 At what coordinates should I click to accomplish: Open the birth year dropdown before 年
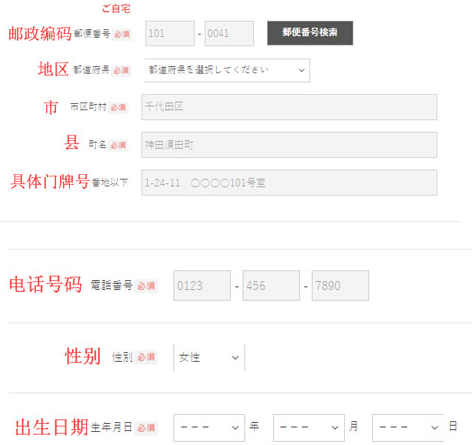(209, 428)
